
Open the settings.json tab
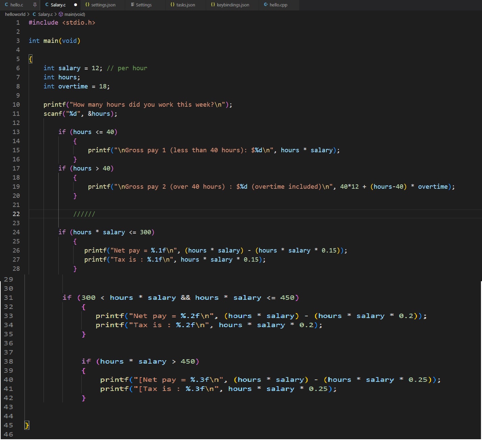pyautogui.click(x=103, y=5)
